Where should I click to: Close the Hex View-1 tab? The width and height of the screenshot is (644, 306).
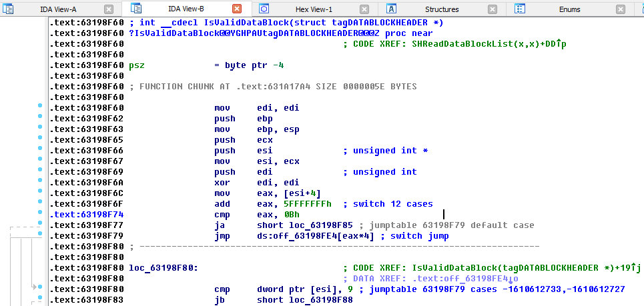pyautogui.click(x=364, y=9)
